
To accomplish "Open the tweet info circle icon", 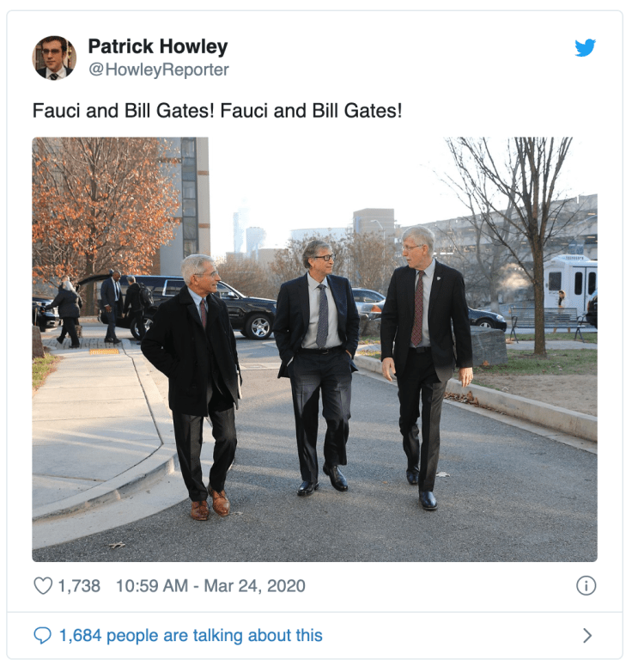I will coord(586,586).
